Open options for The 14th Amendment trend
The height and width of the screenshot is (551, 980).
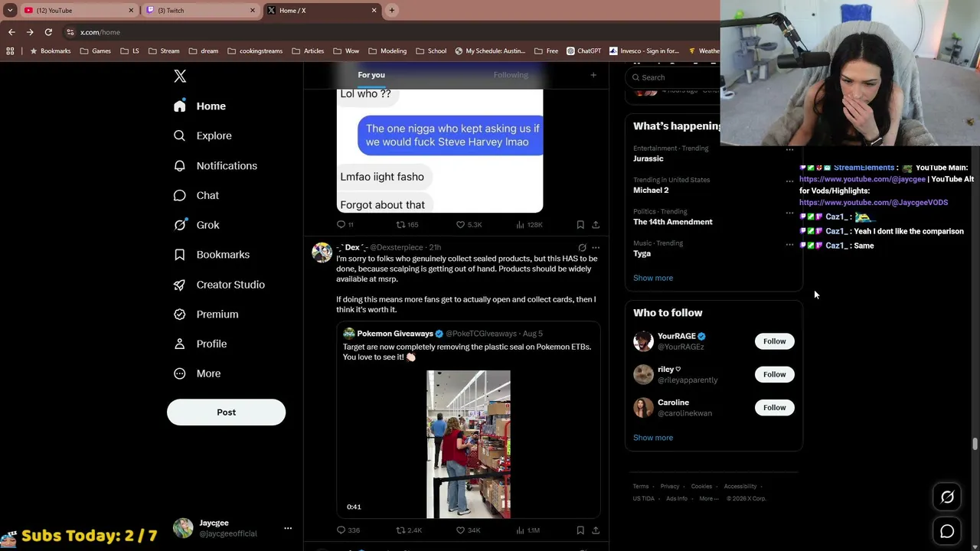tap(789, 213)
